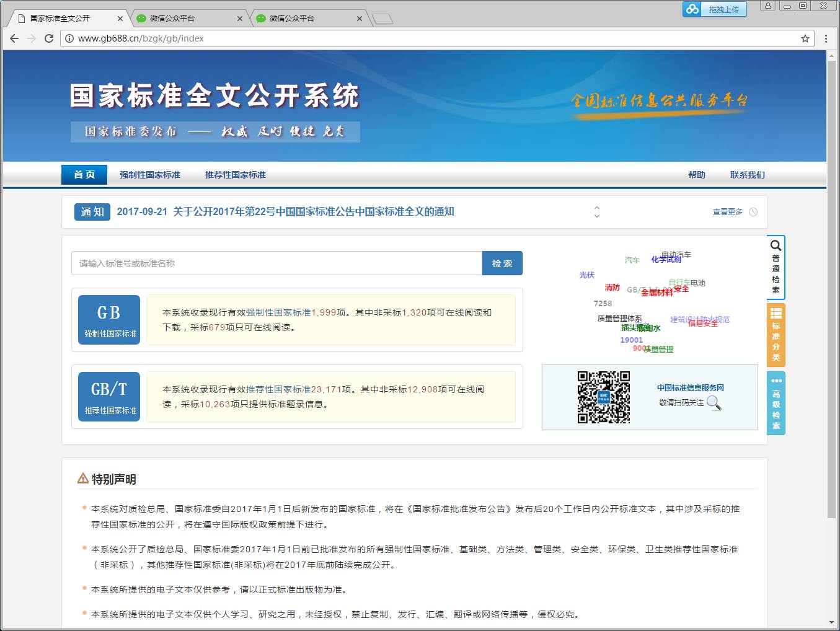Click the 1,999 count in GB description
The image size is (840, 631).
[324, 312]
